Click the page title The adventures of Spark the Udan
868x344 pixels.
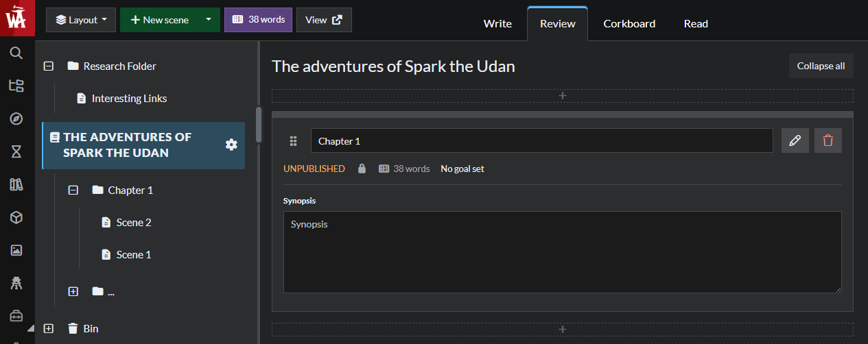[393, 66]
